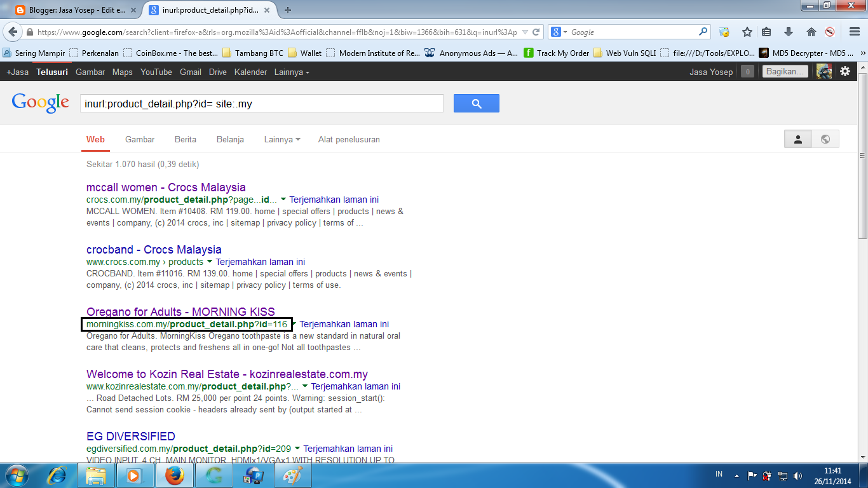Image resolution: width=868 pixels, height=488 pixels.
Task: Open the Tambang BTC bookmark folder
Action: click(253, 53)
